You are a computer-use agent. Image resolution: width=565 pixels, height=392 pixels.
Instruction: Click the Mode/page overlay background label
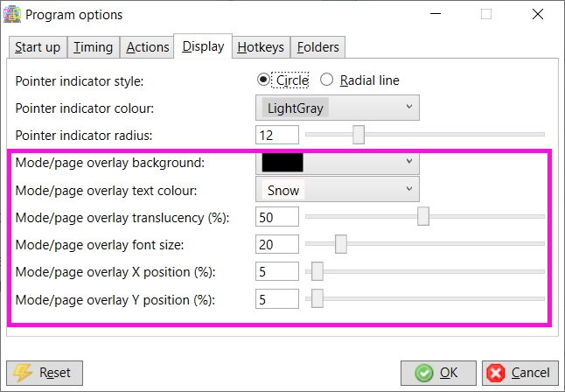[110, 163]
